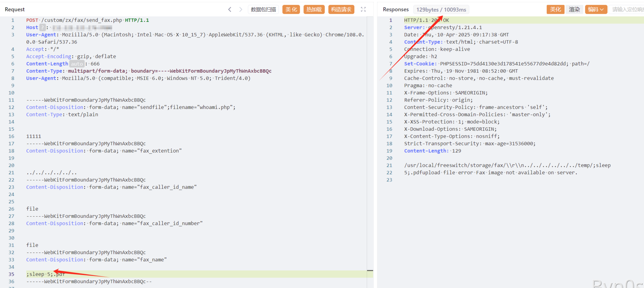Viewport: 644px width, 288px height.
Task: Click request line number 35 in gutter
Action: pos(11,274)
